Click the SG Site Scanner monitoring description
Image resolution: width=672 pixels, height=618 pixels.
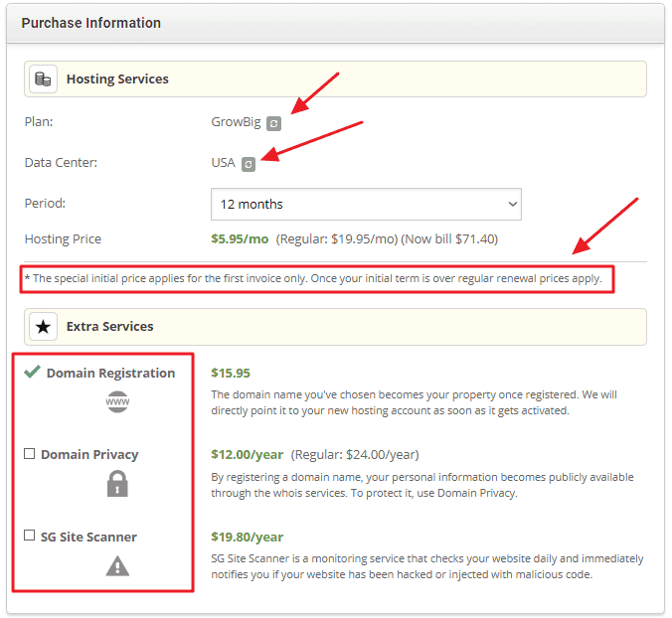[427, 566]
